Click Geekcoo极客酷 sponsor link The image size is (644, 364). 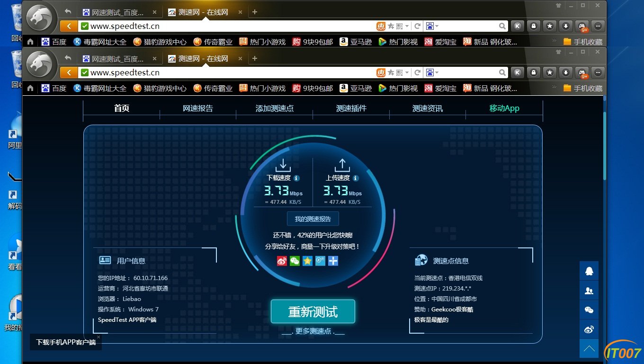[x=452, y=309]
